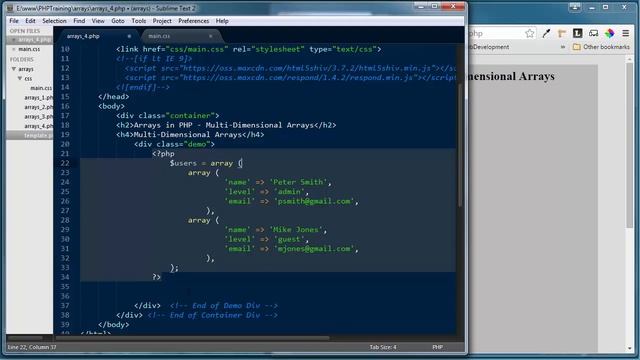
Task: Click the Chrome user profile button in title bar
Action: [x=575, y=7]
